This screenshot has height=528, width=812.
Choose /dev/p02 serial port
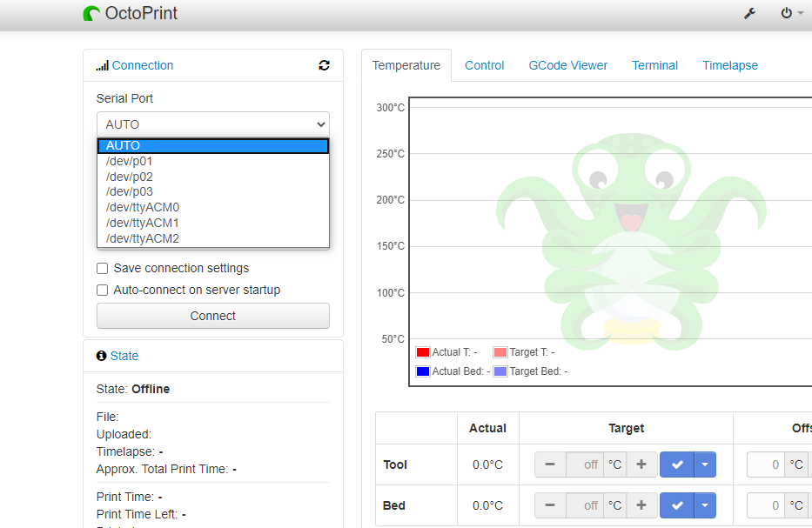point(213,177)
